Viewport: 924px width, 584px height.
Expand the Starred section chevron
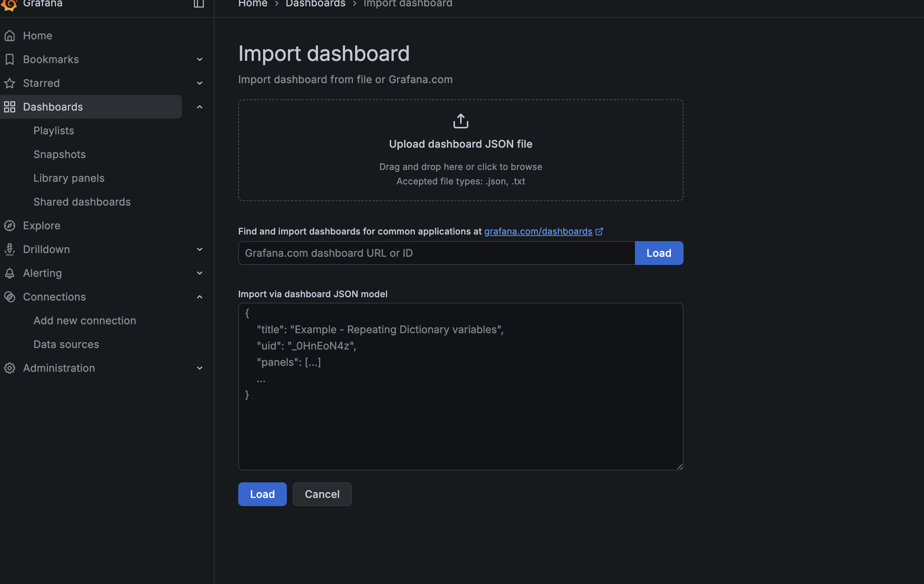click(x=200, y=83)
